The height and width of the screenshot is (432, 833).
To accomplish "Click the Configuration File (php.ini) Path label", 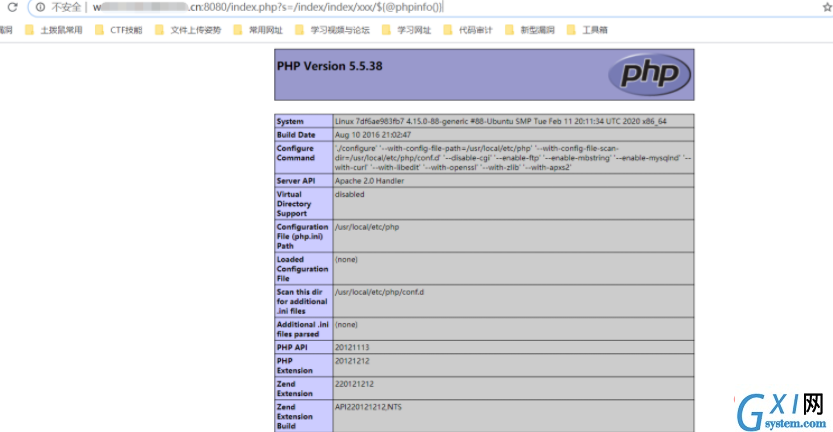I will point(302,236).
